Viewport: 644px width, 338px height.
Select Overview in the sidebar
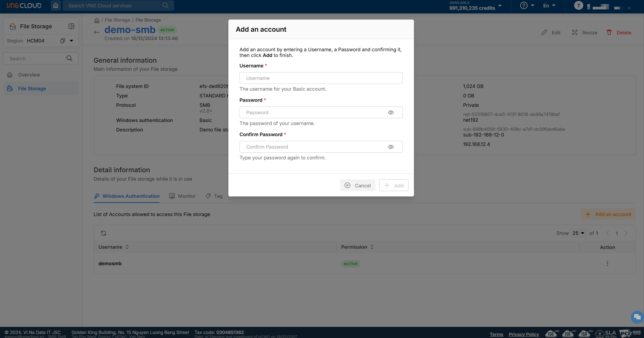point(29,75)
